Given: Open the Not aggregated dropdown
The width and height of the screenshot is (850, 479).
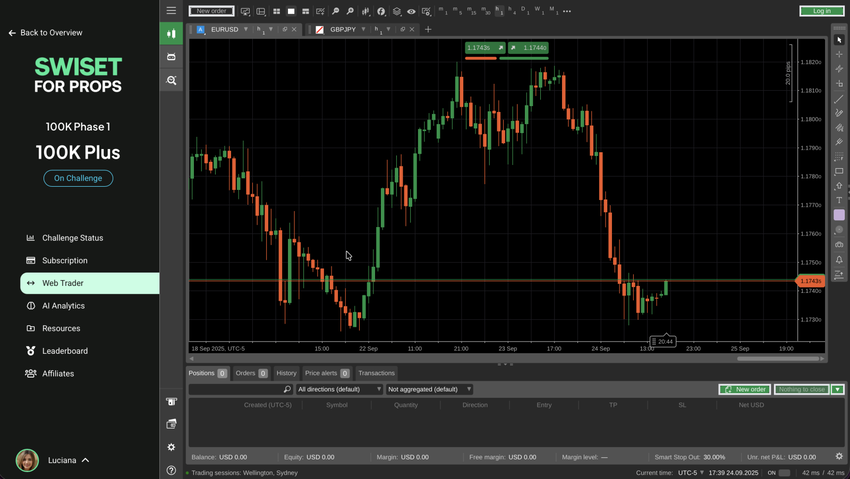Looking at the screenshot, I should (429, 389).
